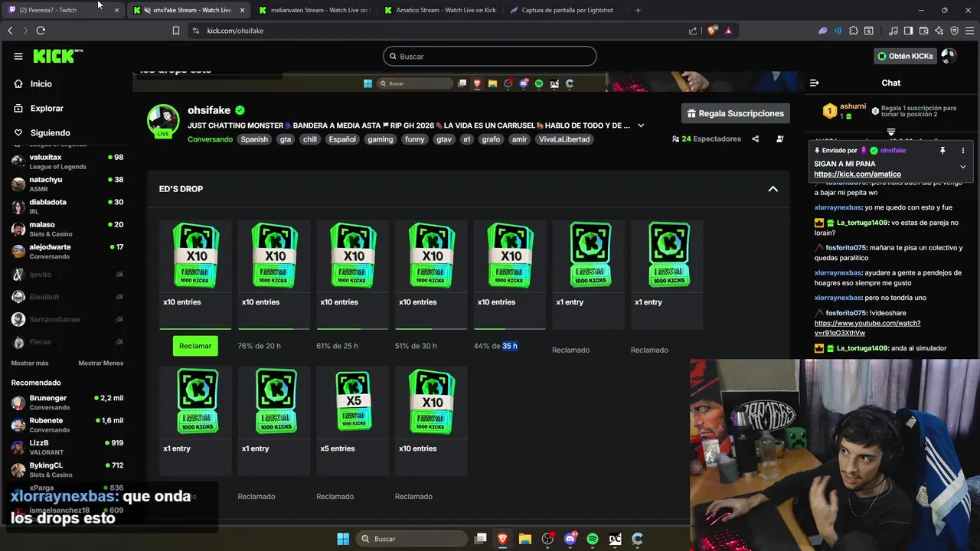Screen dimensions: 980x551
Task: Reload the current page
Action: (x=41, y=31)
